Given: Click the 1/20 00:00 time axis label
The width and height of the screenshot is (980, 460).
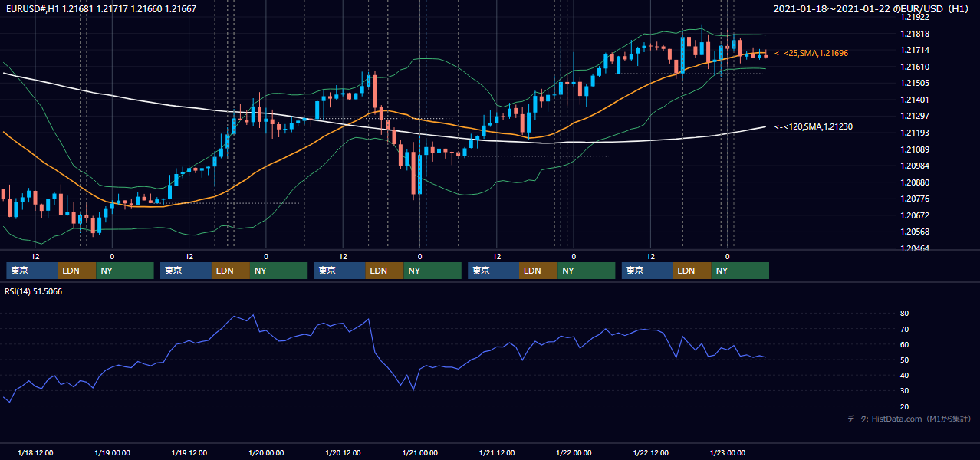Looking at the screenshot, I should (x=266, y=452).
